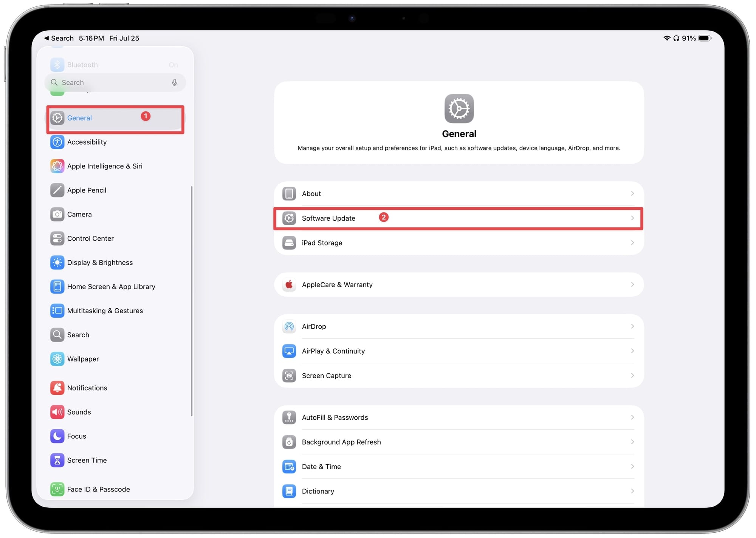Screen dimensions: 756x538
Task: Open the Bluetooth row in sidebar
Action: click(x=115, y=65)
